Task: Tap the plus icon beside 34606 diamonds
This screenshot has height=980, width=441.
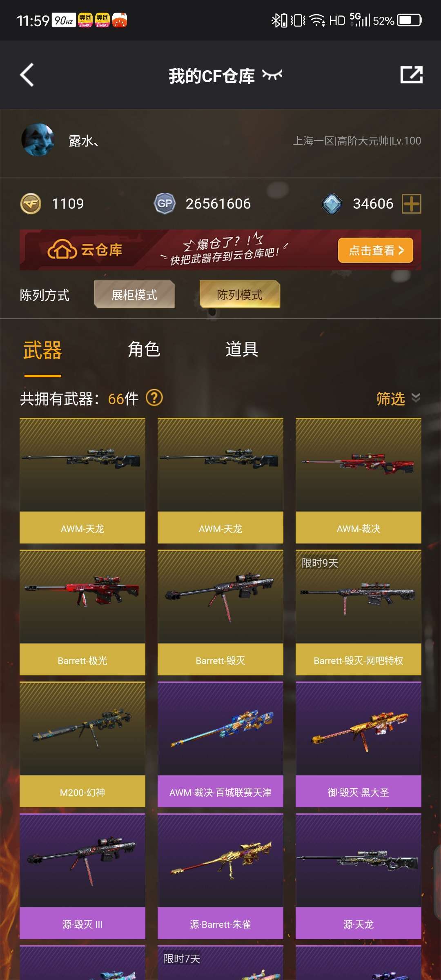Action: 412,204
